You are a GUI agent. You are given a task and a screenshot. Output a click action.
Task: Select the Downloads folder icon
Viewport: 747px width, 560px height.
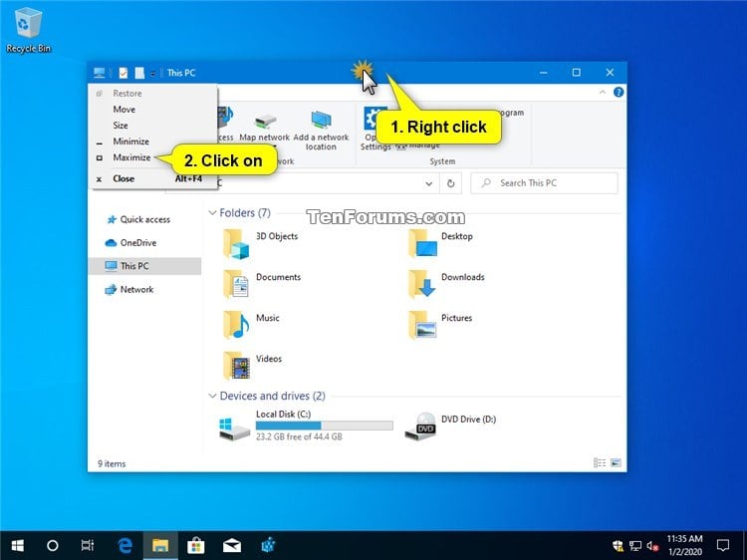422,284
